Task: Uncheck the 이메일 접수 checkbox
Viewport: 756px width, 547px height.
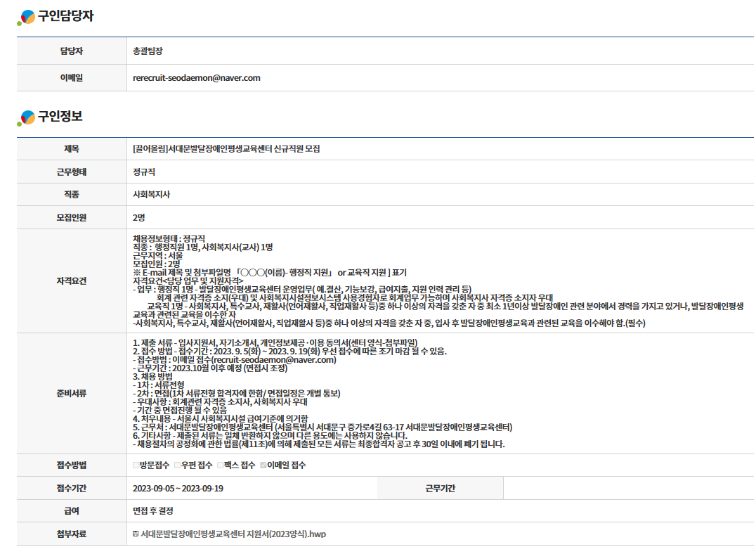Action: click(x=263, y=465)
